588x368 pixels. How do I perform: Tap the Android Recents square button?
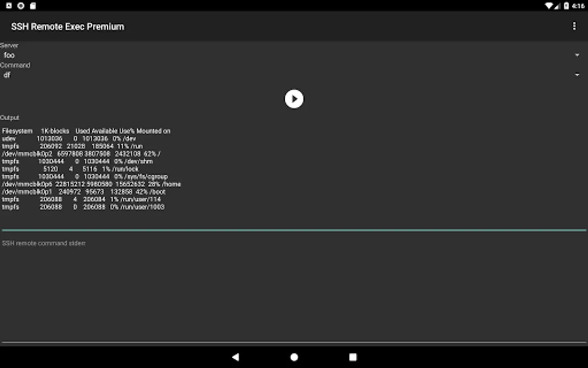353,357
